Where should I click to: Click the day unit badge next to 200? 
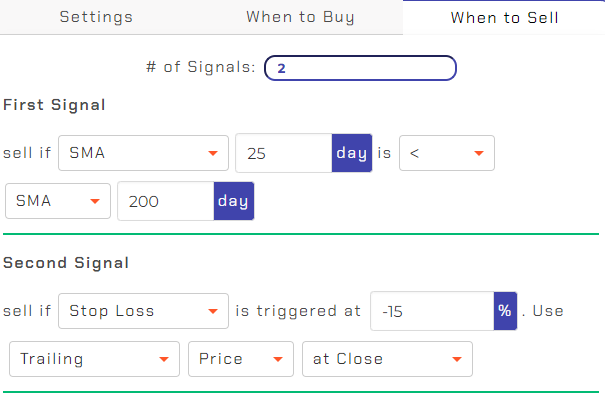pyautogui.click(x=234, y=201)
